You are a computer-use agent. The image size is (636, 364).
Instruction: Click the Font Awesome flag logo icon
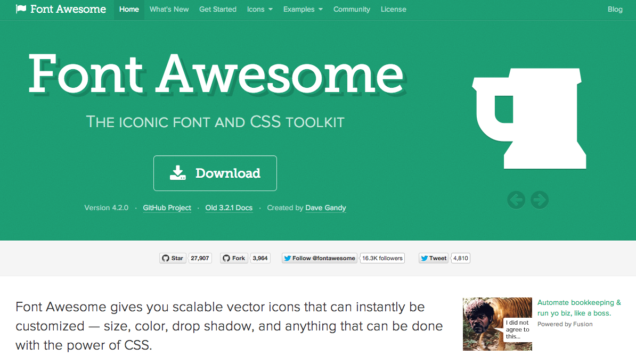click(x=21, y=9)
